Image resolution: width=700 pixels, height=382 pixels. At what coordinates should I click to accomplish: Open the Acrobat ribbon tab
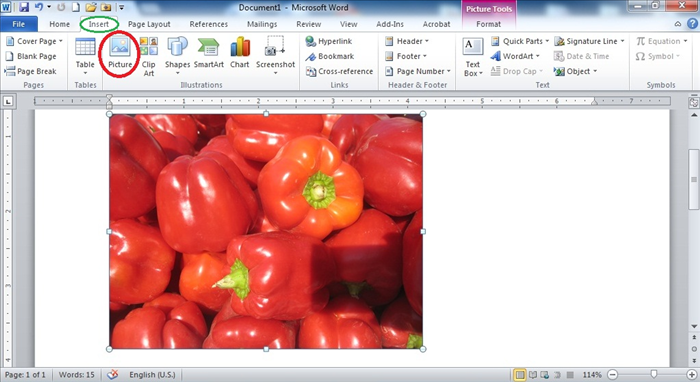pyautogui.click(x=436, y=24)
